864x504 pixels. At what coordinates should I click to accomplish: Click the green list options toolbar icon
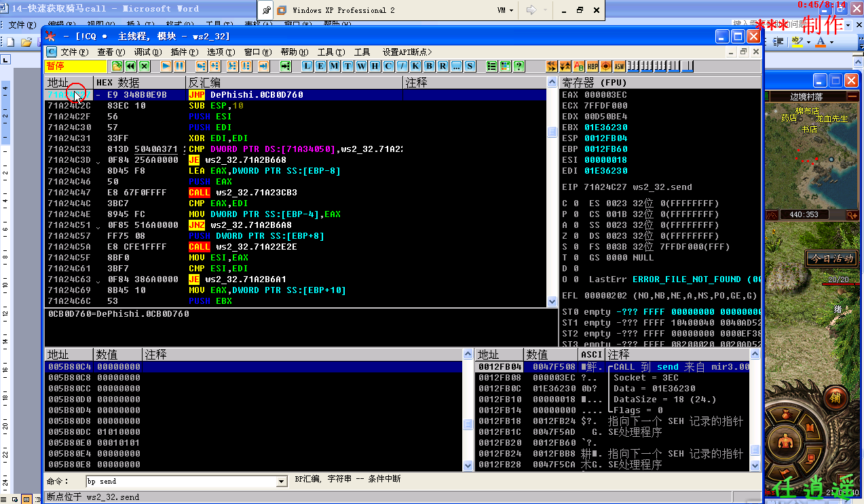(x=492, y=66)
